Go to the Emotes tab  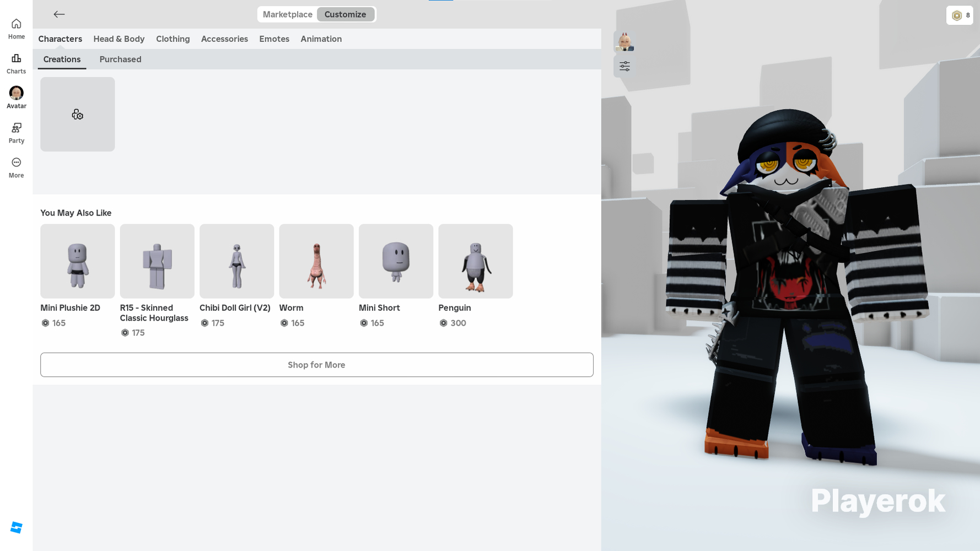274,39
